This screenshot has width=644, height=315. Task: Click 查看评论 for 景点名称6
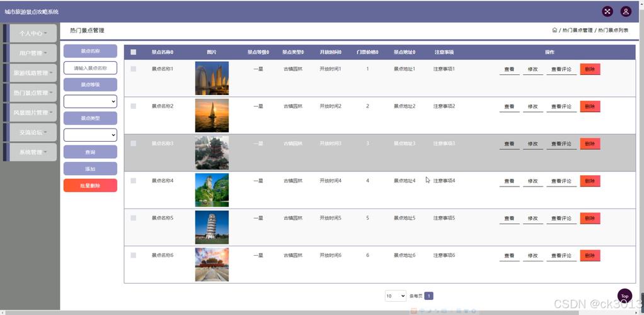click(x=561, y=256)
